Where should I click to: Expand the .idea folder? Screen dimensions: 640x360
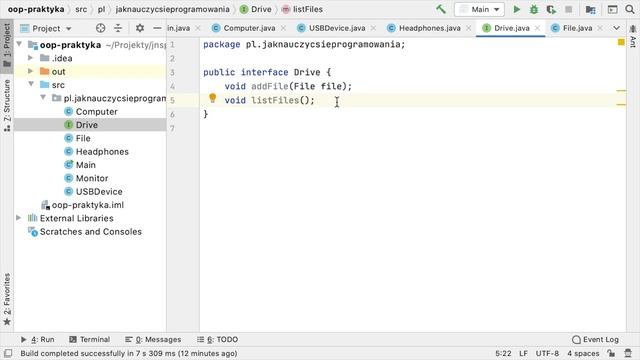pyautogui.click(x=31, y=58)
